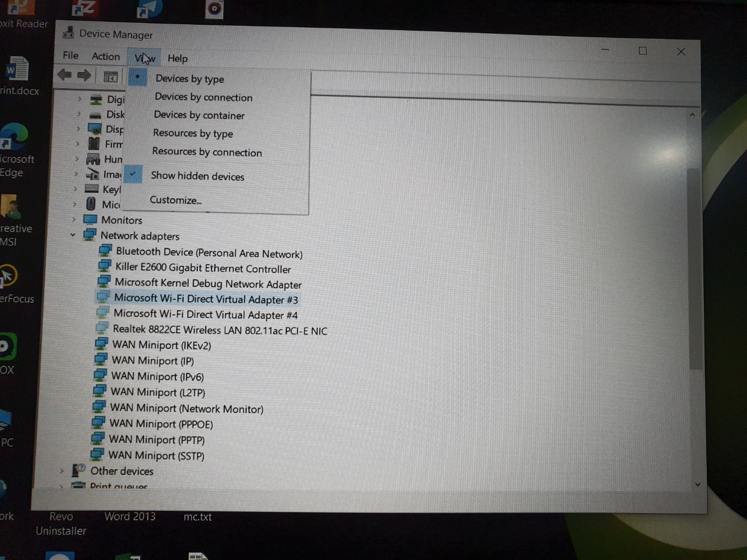Click the keyboard category icon in tree
The width and height of the screenshot is (747, 560).
pos(92,189)
